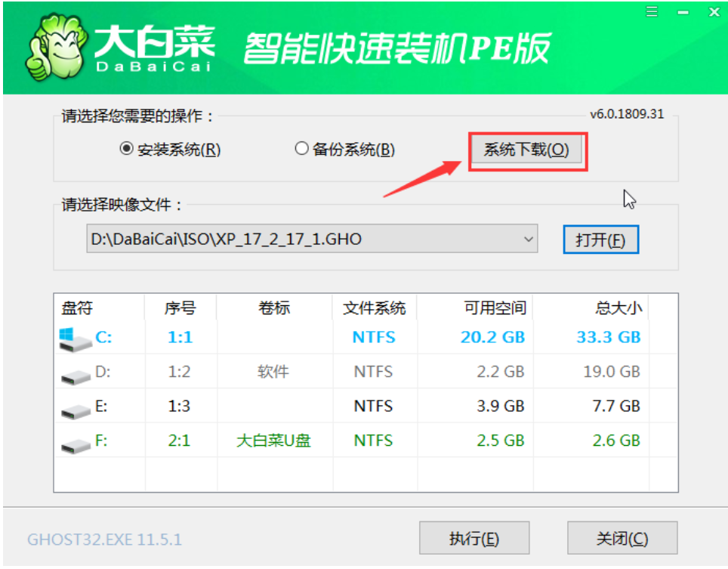This screenshot has height=569, width=728.
Task: Minimize the DaBaiCai installer window
Action: coord(683,13)
